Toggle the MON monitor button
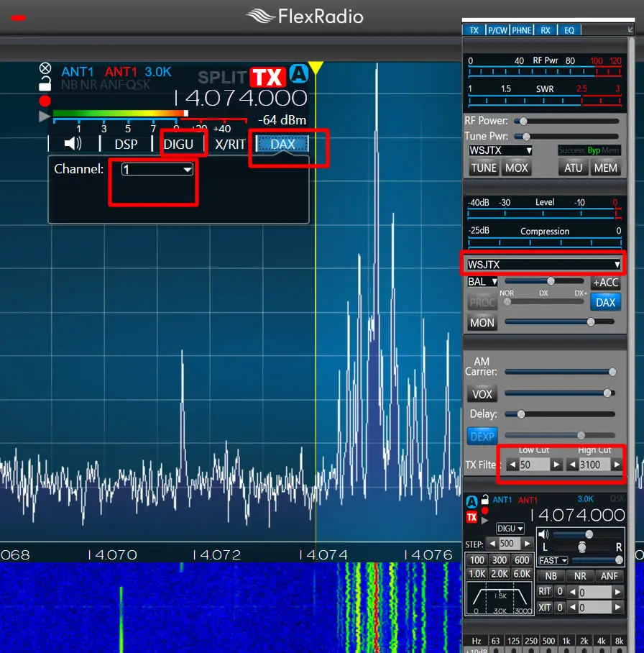This screenshot has width=644, height=653. pyautogui.click(x=482, y=323)
